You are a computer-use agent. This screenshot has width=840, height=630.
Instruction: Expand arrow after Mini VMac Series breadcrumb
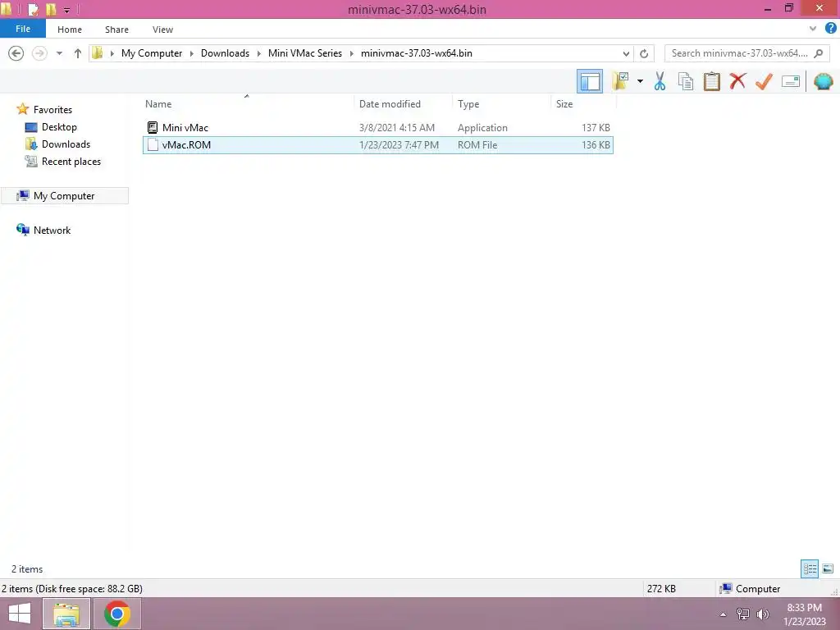click(x=351, y=53)
